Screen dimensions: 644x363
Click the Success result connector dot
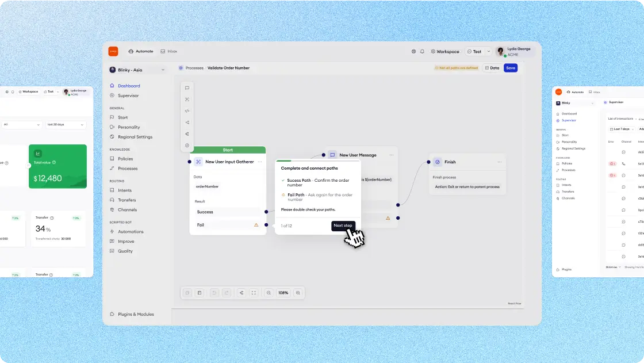pyautogui.click(x=266, y=212)
